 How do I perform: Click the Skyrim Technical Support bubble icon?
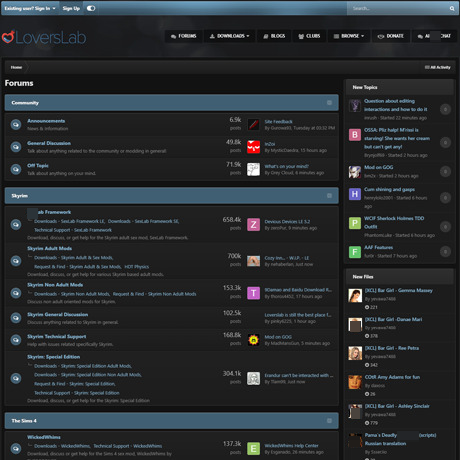[16, 340]
